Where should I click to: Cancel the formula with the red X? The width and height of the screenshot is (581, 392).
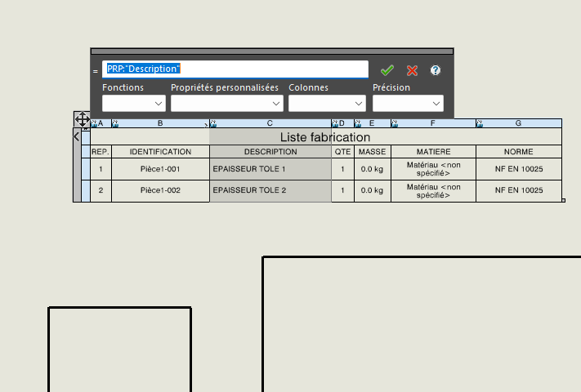point(413,70)
